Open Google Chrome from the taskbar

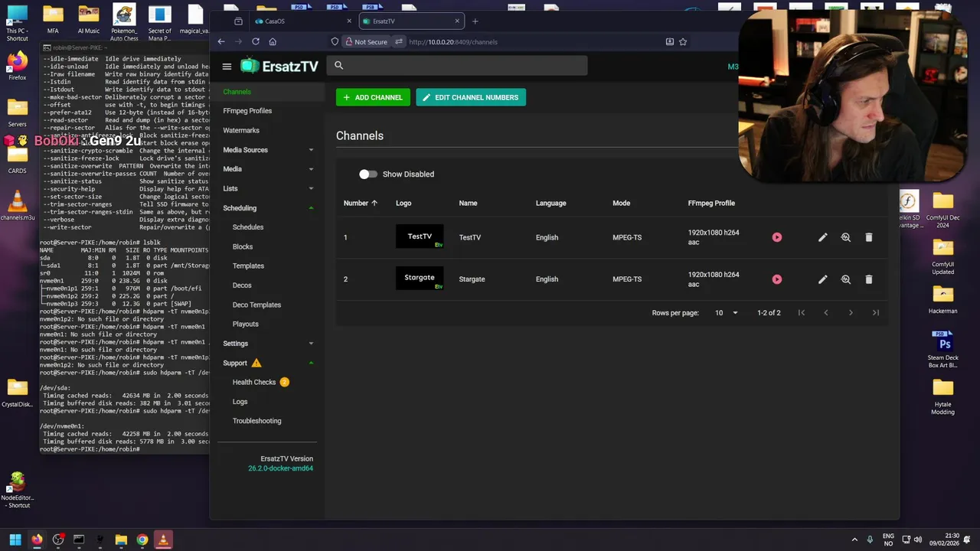(142, 540)
